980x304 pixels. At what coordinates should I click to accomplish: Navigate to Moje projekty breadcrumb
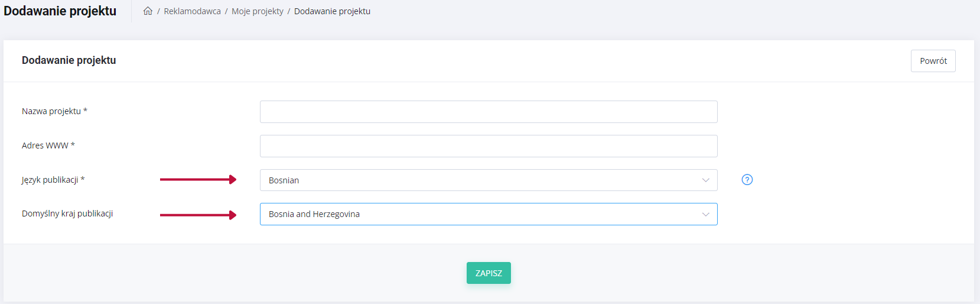click(258, 11)
